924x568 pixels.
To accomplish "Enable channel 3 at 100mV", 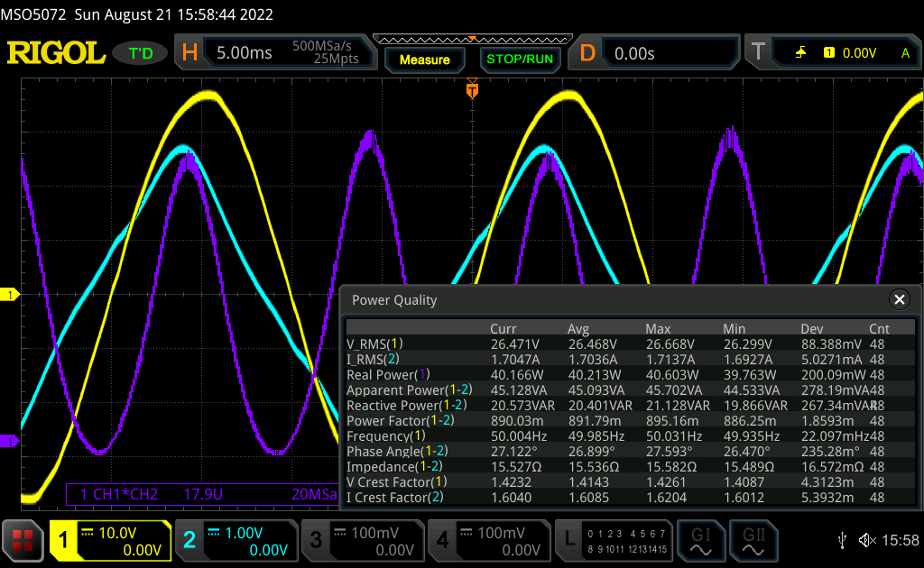I will pos(362,540).
